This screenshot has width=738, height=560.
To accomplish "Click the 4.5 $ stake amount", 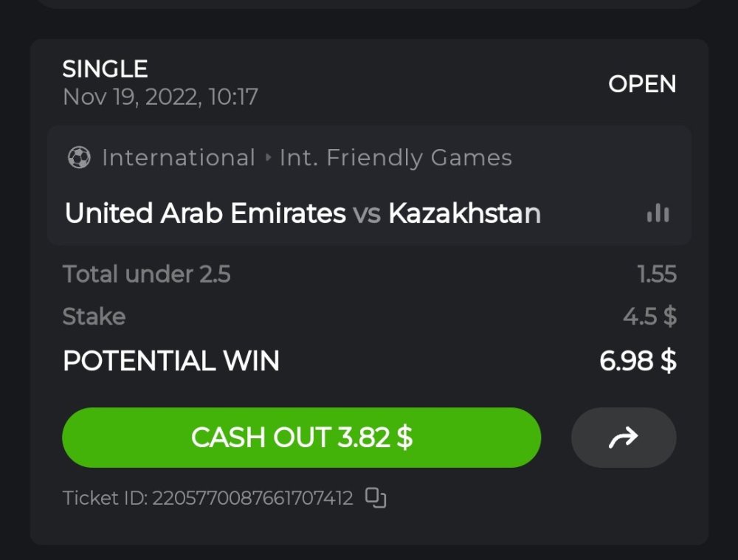I will 649,317.
